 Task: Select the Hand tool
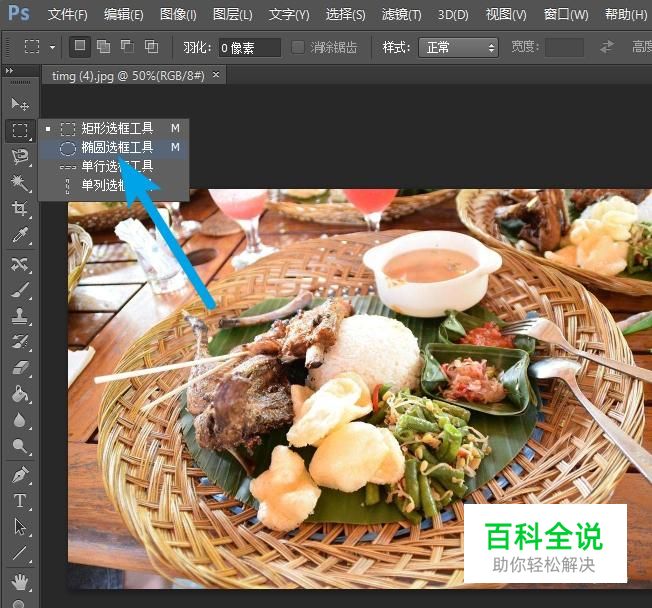tap(20, 582)
